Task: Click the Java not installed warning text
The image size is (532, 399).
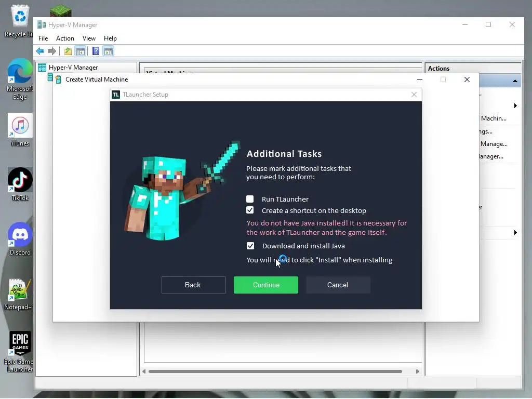Action: click(x=326, y=228)
